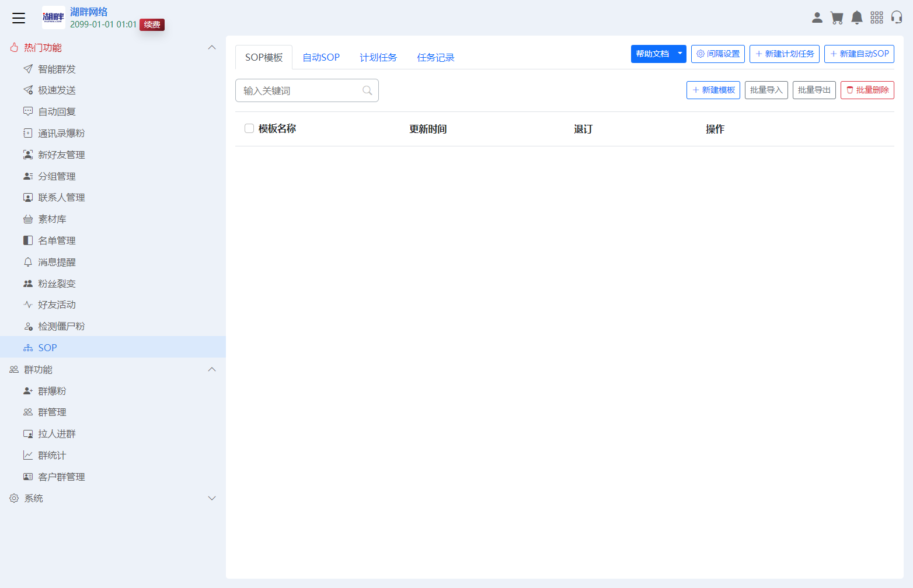Open 检测僵尸粉 from the sidebar
This screenshot has width=913, height=588.
(27, 325)
